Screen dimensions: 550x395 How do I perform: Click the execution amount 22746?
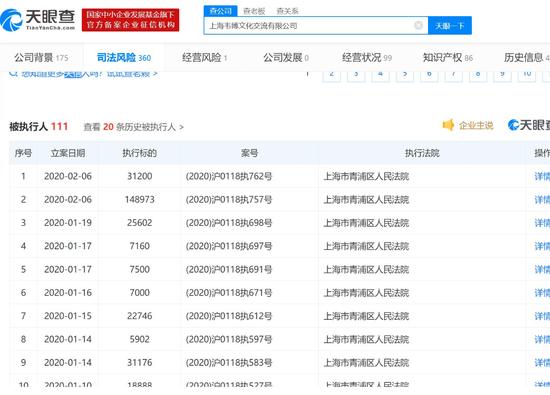[x=140, y=316]
